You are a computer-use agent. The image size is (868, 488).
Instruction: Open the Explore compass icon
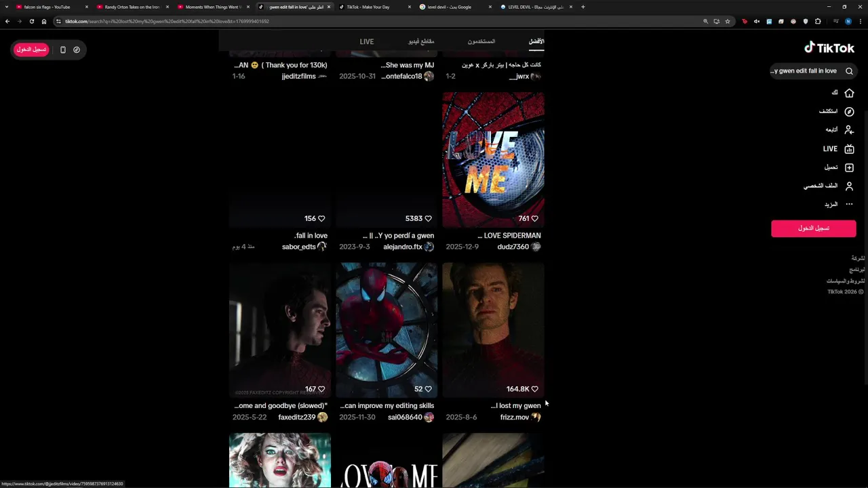pos(849,111)
